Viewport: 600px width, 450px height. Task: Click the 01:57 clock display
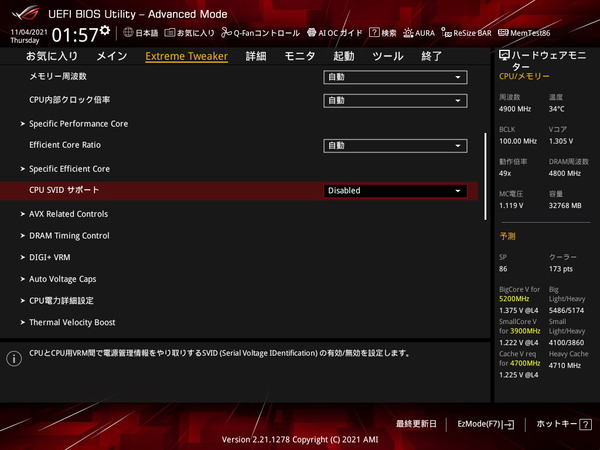click(75, 35)
